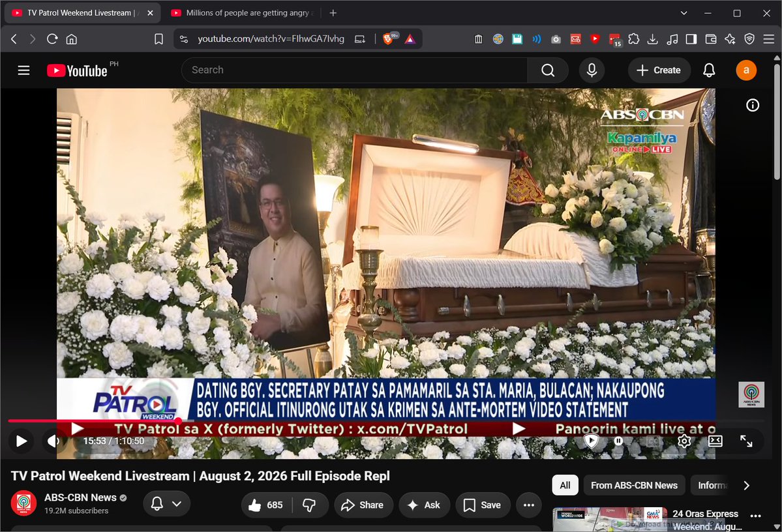Open the extensions puzzle menu
782x532 pixels.
(633, 39)
